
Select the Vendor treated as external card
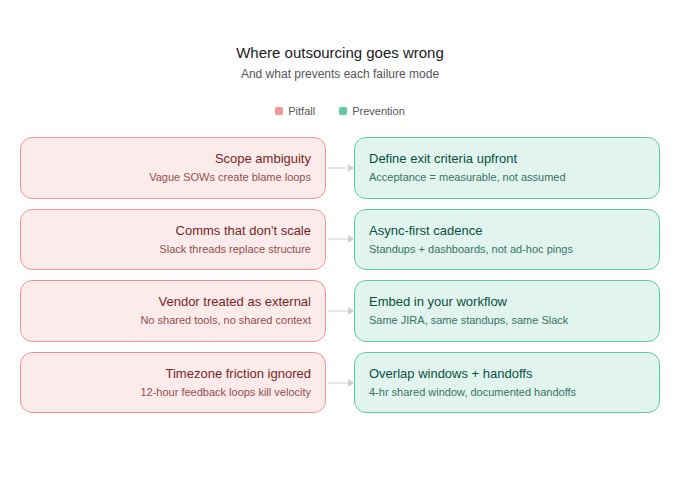[x=173, y=310]
